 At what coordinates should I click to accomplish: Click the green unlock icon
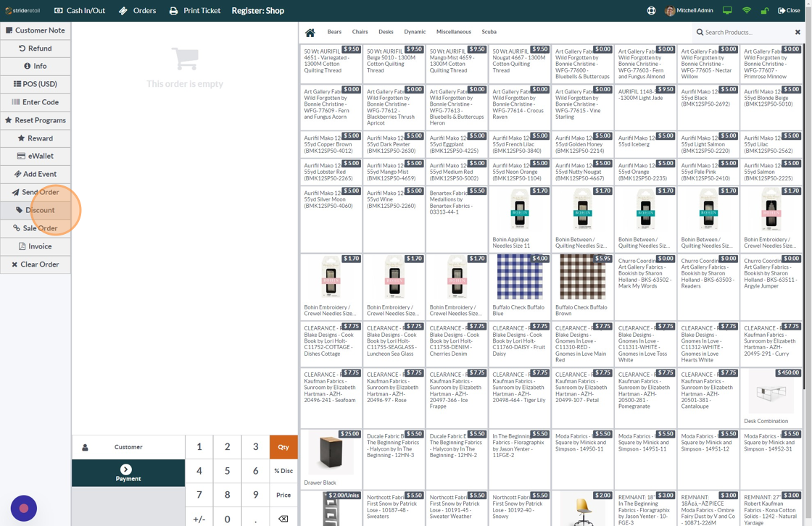pos(764,10)
